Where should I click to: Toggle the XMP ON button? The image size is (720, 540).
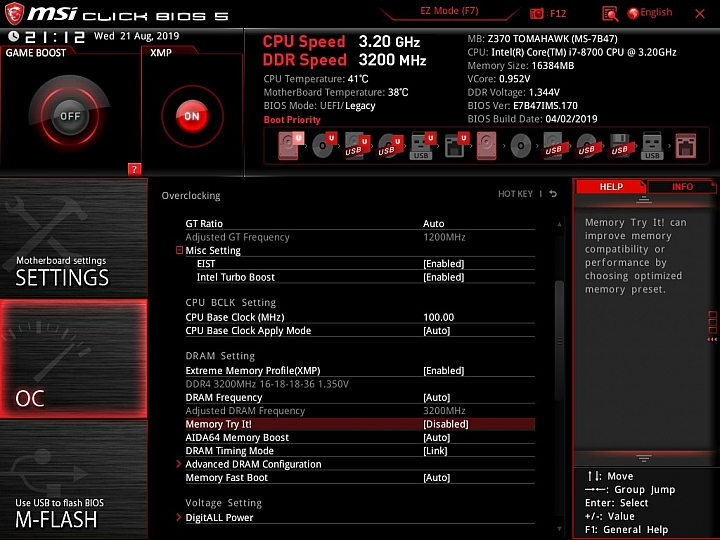tap(192, 116)
